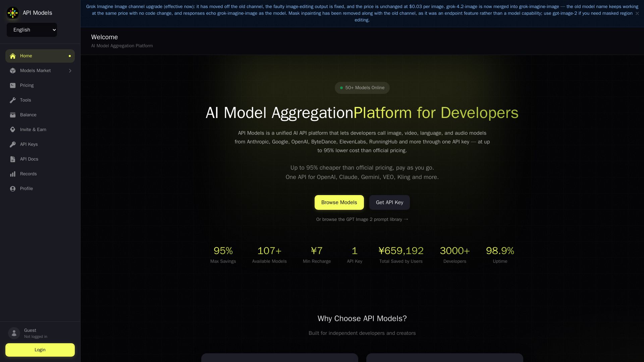Click the Guest Not logged in label
The height and width of the screenshot is (362, 644).
click(36, 333)
